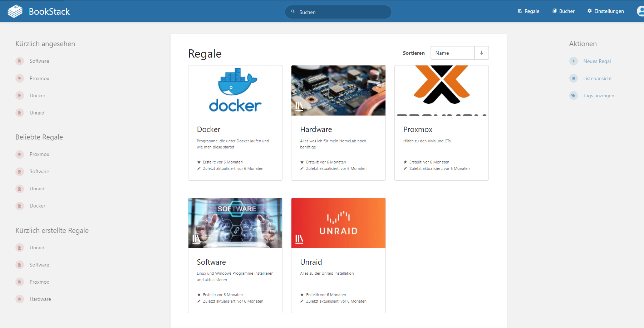Click Unraid description 'Alles zu der Unraid Installation'

[x=327, y=273]
